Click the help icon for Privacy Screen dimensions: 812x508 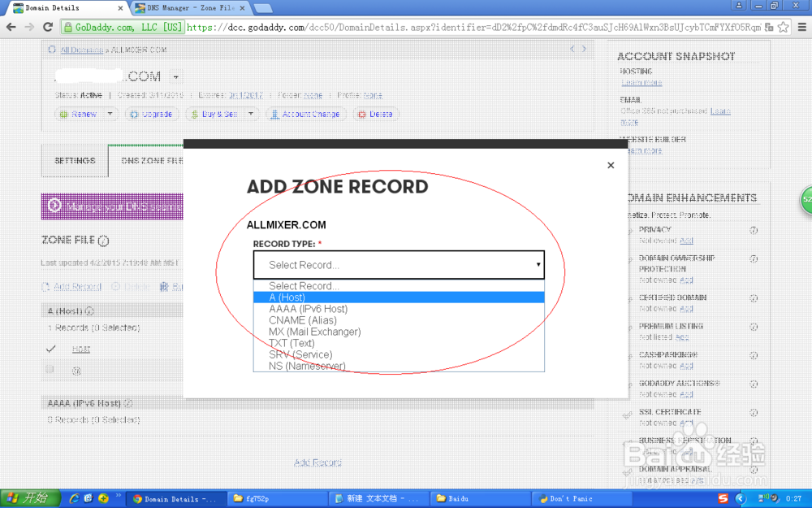pyautogui.click(x=754, y=230)
